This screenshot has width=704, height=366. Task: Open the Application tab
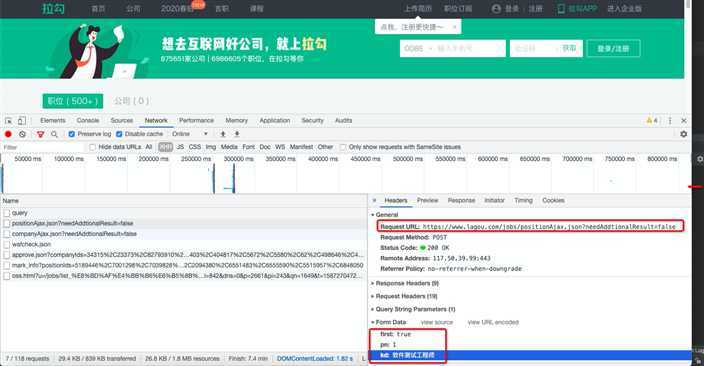[x=275, y=120]
